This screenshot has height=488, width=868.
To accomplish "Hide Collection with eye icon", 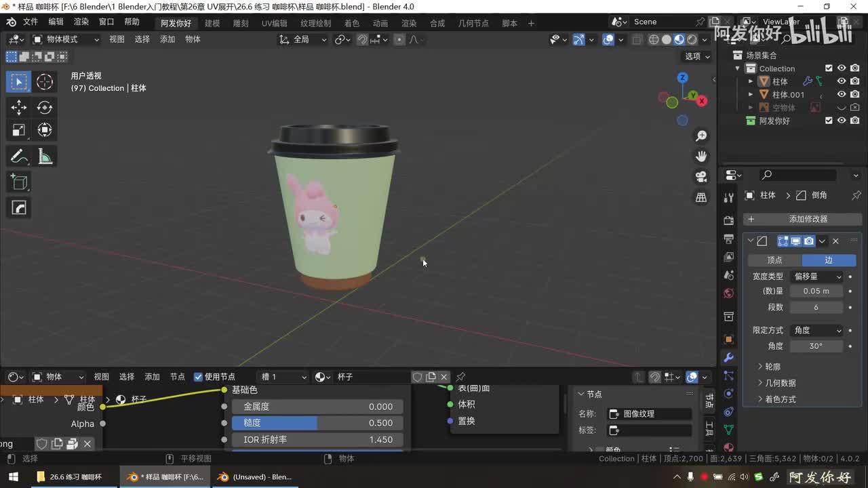I will (x=842, y=68).
